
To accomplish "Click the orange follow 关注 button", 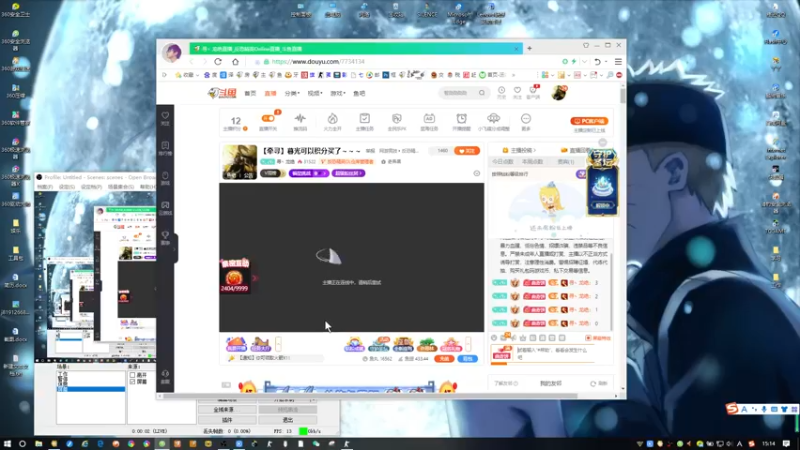I will (x=467, y=151).
